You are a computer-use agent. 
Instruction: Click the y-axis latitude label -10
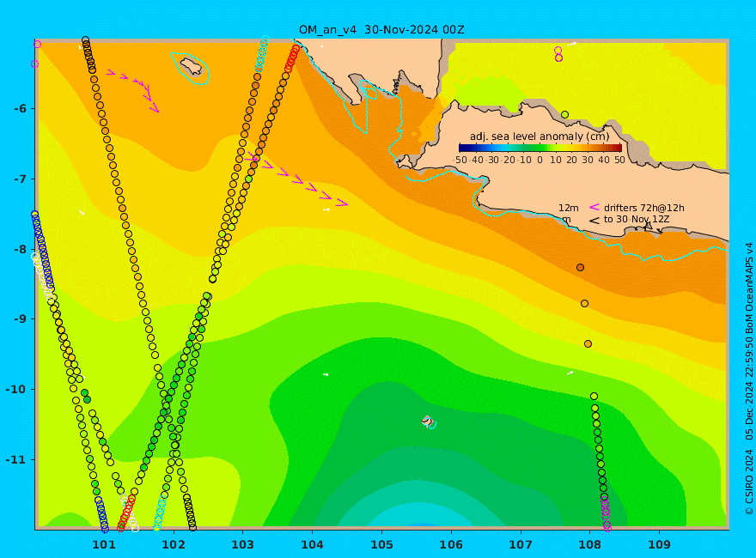click(x=17, y=389)
